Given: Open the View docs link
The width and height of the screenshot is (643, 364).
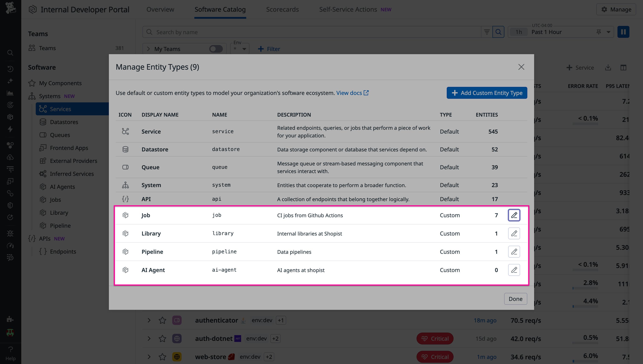Looking at the screenshot, I should 350,93.
